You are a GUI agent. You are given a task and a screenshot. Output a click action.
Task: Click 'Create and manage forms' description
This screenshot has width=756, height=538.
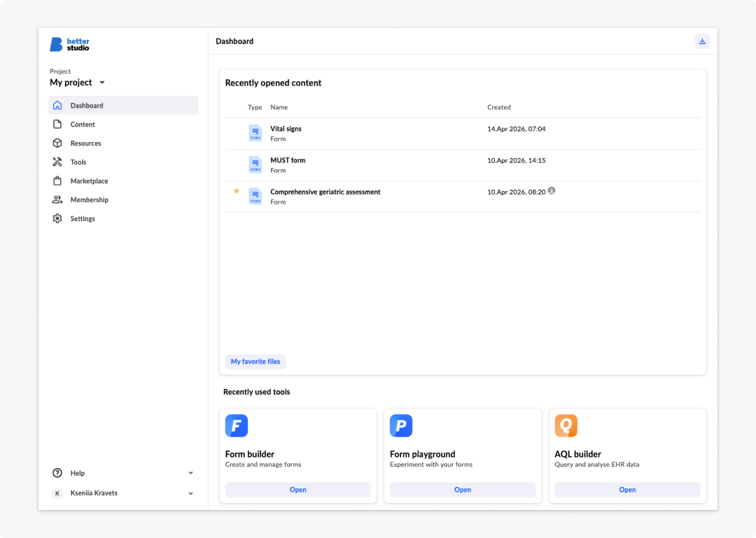coord(262,465)
